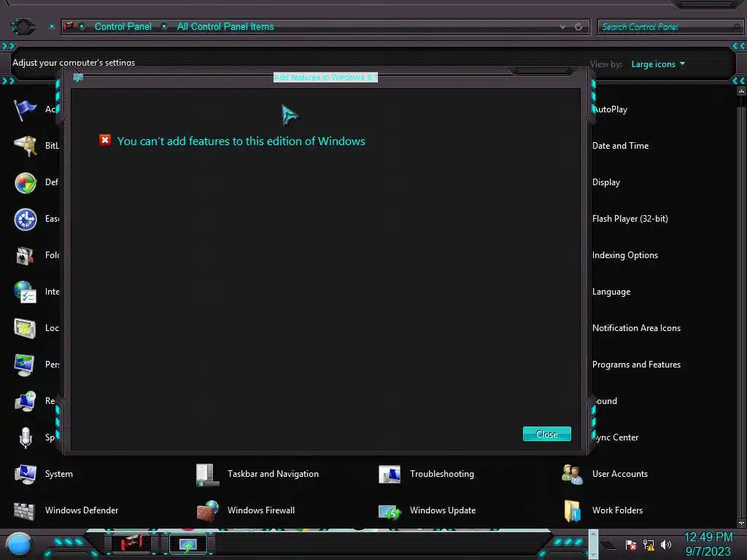The height and width of the screenshot is (560, 747).
Task: Click the Close button in the dialog
Action: [546, 434]
